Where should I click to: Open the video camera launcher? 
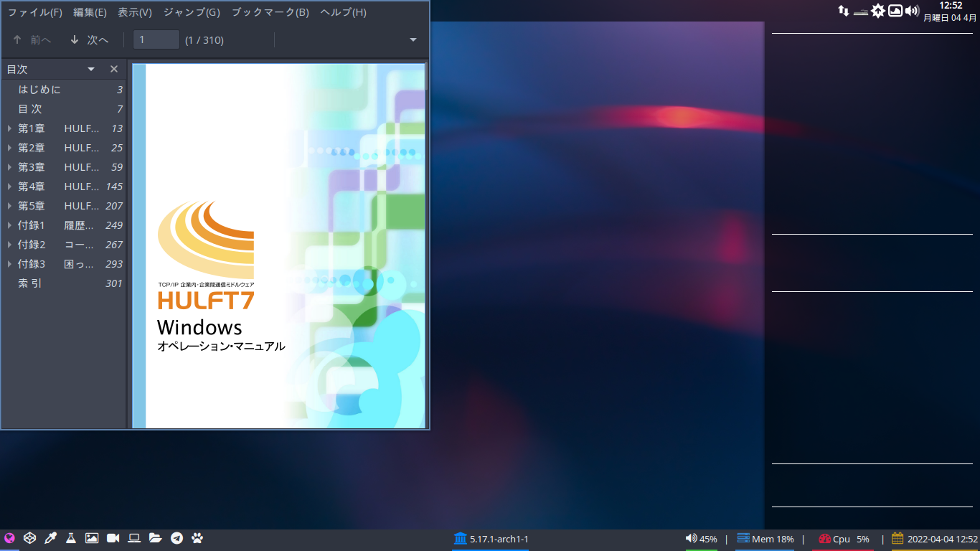click(113, 538)
